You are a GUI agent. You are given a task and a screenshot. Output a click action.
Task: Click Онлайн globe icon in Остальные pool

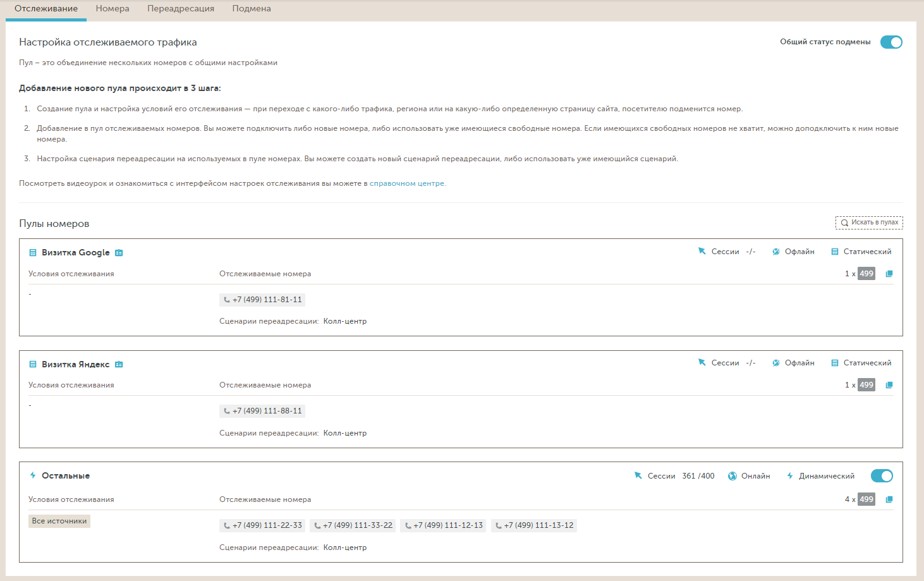coord(732,476)
